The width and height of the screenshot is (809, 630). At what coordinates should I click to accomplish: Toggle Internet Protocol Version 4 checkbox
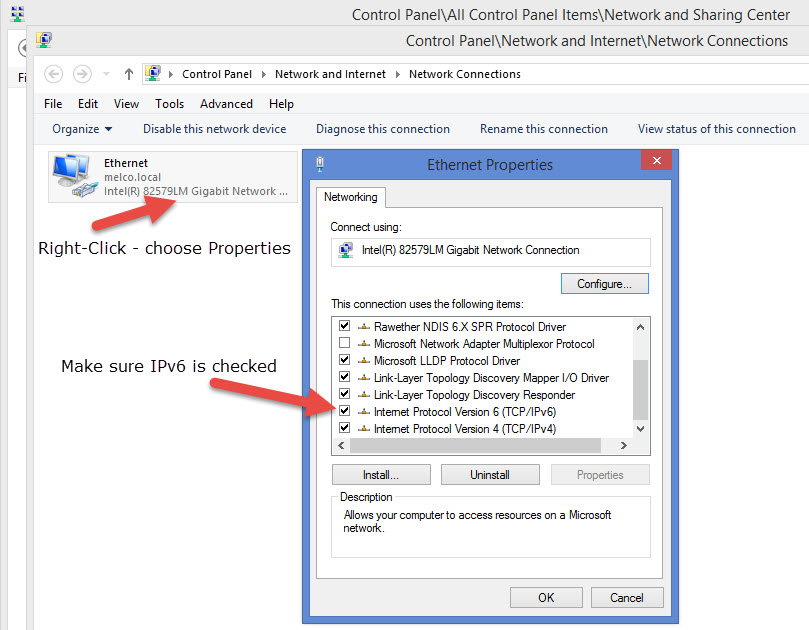pyautogui.click(x=345, y=428)
